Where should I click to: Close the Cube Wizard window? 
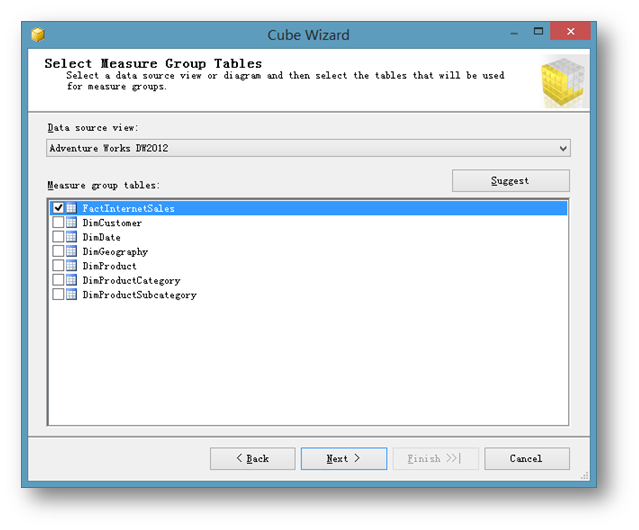571,31
